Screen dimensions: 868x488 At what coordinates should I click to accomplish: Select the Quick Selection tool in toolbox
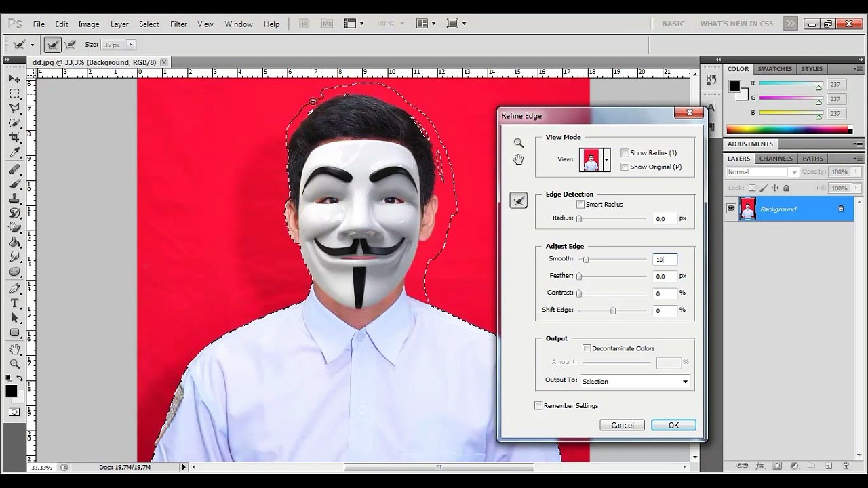click(x=14, y=123)
